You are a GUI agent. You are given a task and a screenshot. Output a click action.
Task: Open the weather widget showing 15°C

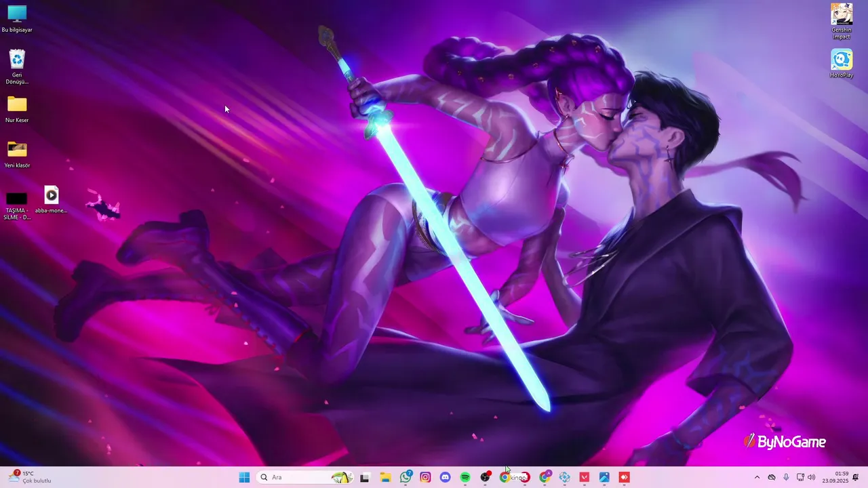(30, 477)
